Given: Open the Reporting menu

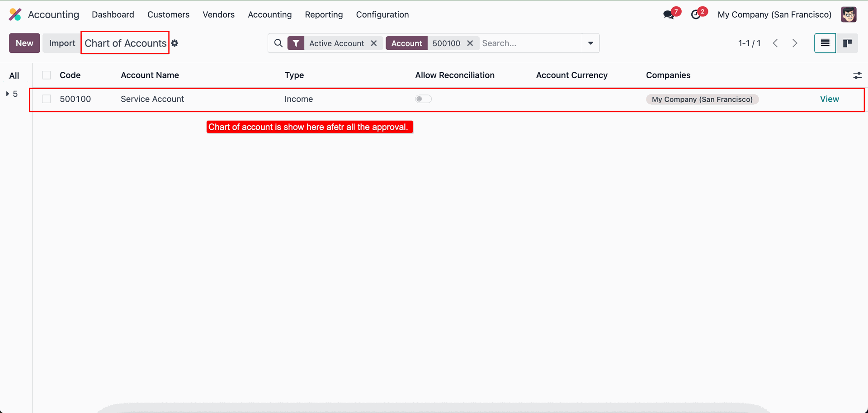Looking at the screenshot, I should click(x=324, y=14).
